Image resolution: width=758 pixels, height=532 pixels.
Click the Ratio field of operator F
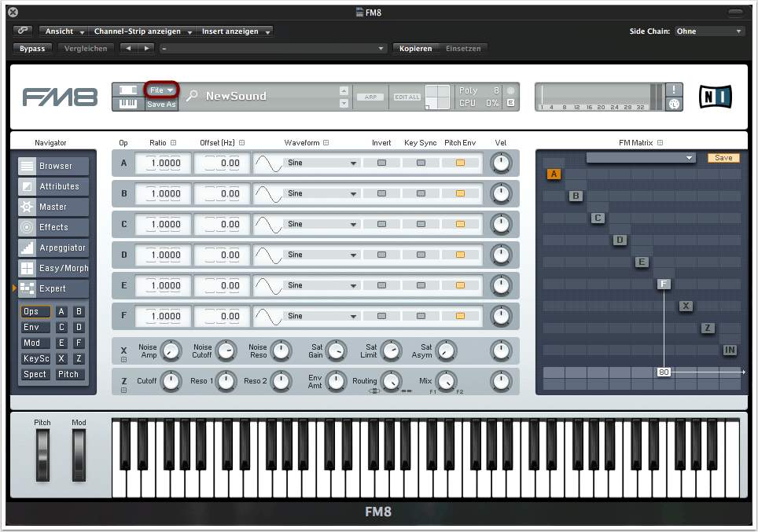click(x=164, y=316)
